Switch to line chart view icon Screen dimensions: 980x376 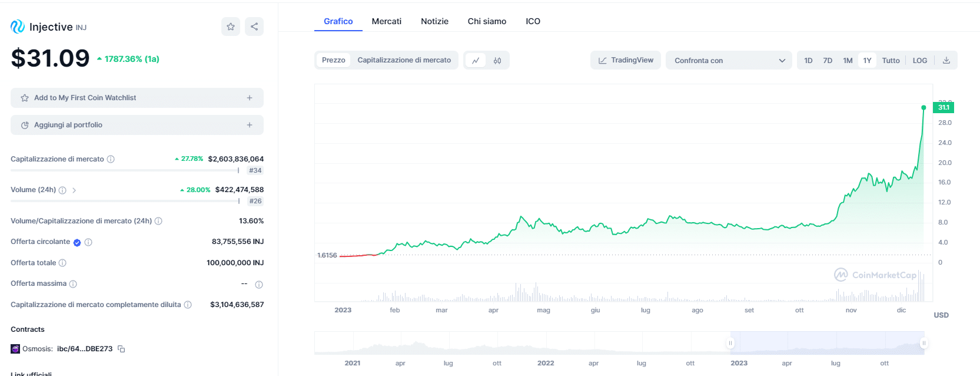476,60
